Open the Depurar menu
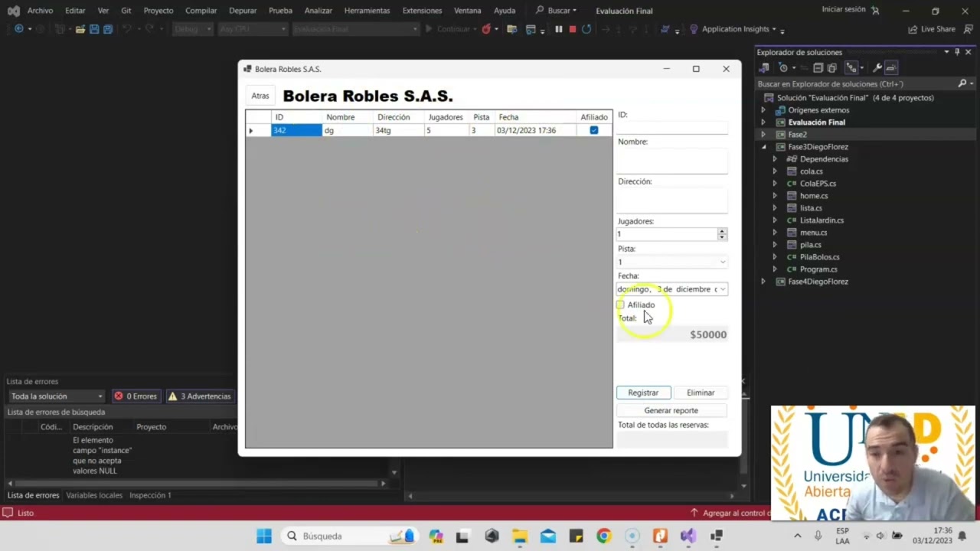This screenshot has width=980, height=551. (243, 11)
